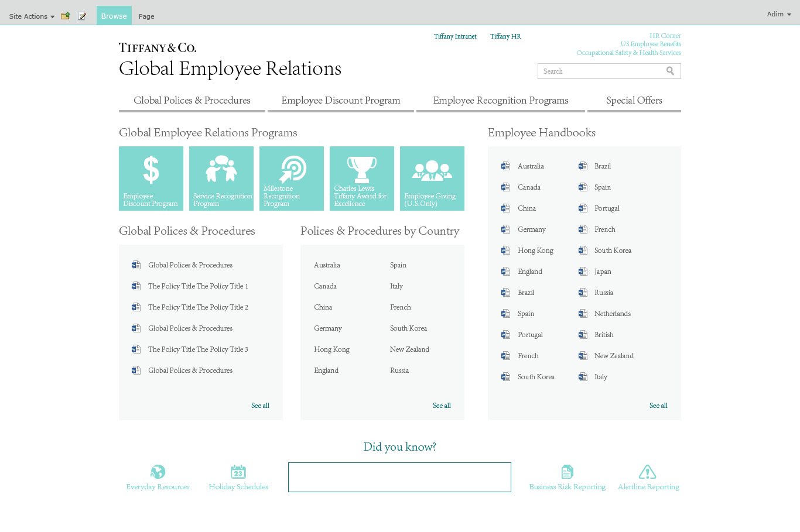Open Employee Discount Program nav menu
Screen dimensions: 800x532
click(341, 101)
